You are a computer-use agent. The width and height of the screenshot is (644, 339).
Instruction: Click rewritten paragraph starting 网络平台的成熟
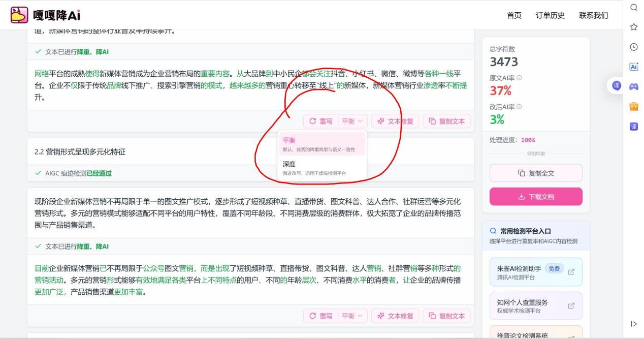click(x=251, y=85)
